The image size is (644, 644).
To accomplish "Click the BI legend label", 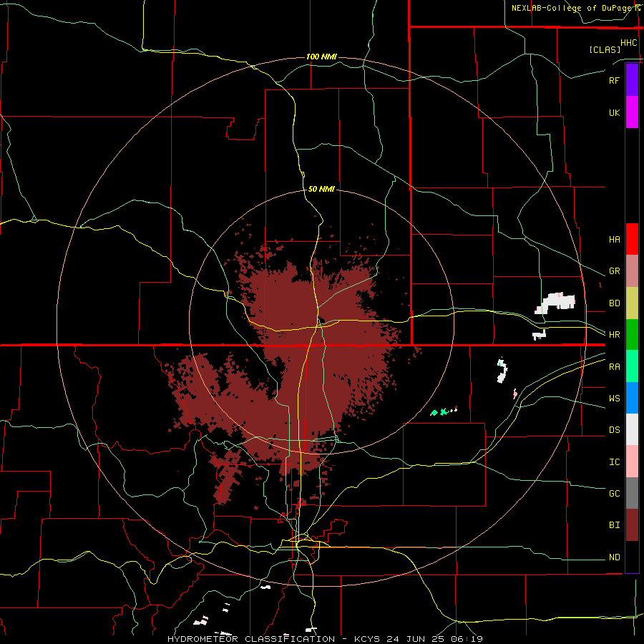I will (614, 525).
